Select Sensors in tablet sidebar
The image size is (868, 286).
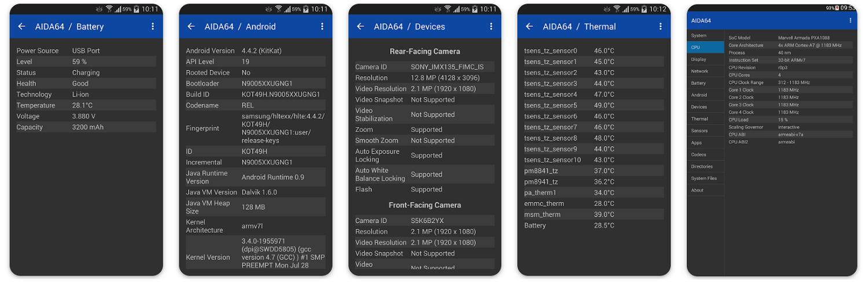(705, 131)
